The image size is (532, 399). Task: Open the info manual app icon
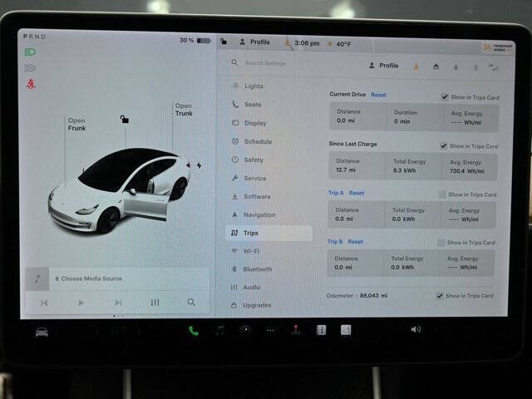[x=321, y=330]
